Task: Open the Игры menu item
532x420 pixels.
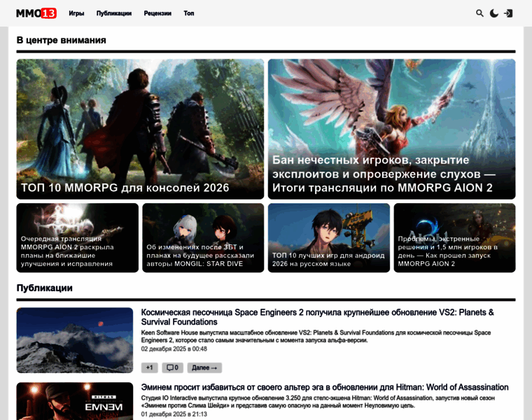Action: coord(76,13)
